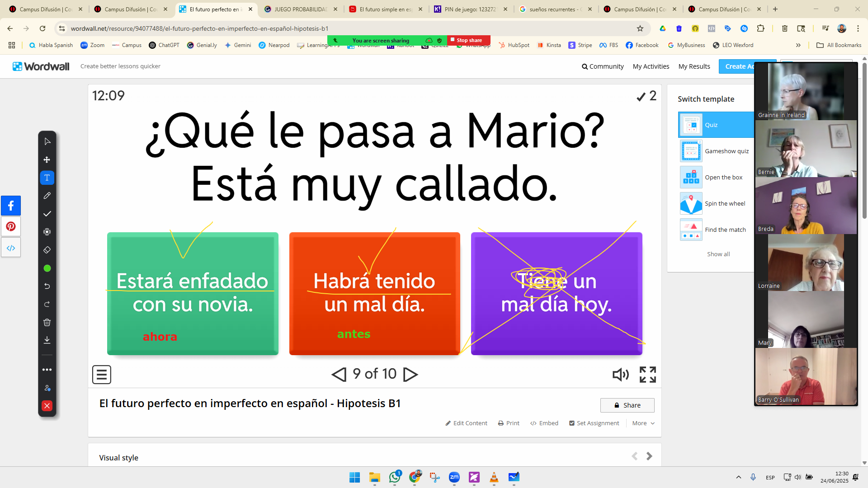The image size is (868, 488).
Task: Open the Chrome extensions puzzle icon
Action: [x=761, y=28]
